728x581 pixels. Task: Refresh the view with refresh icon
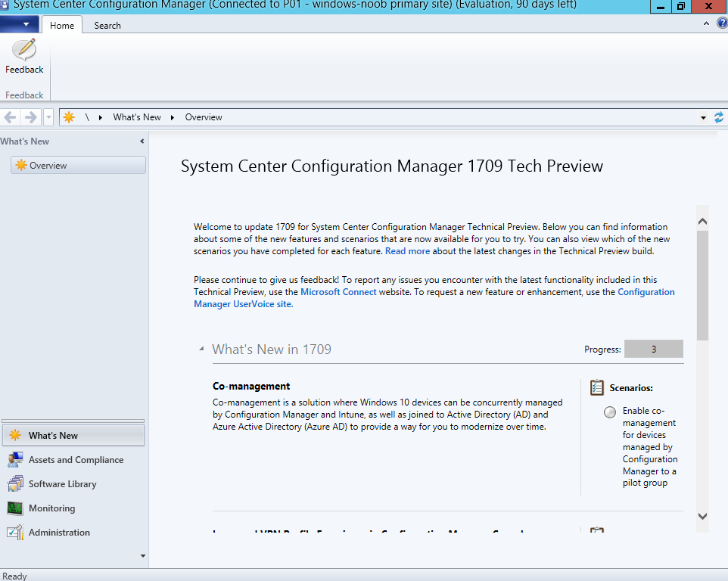point(719,117)
